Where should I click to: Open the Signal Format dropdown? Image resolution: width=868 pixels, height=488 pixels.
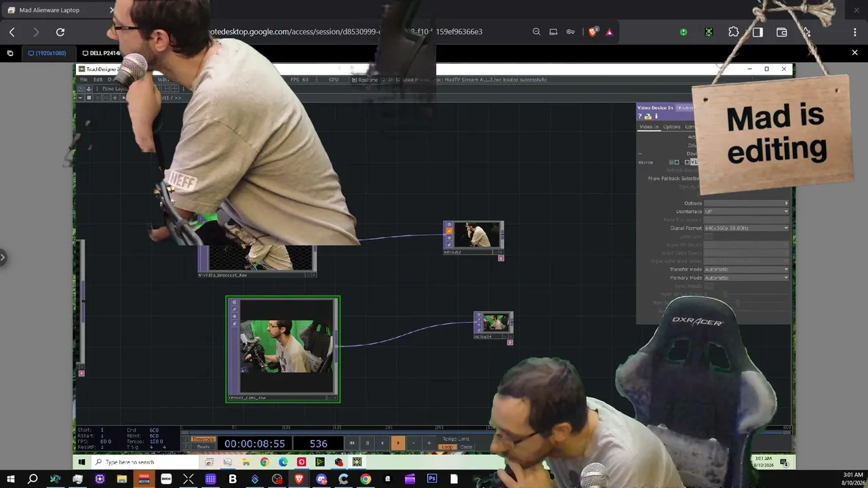pos(747,228)
